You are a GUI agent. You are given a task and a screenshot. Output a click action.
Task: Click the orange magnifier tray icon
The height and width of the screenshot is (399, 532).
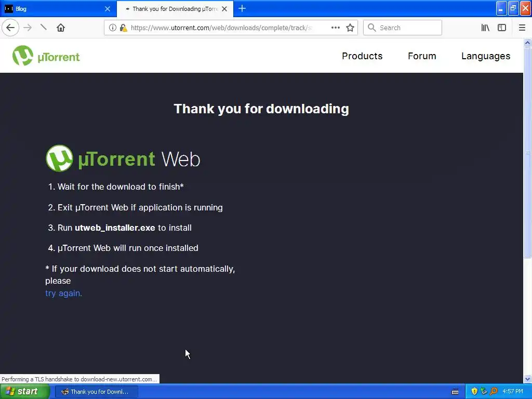coord(494,391)
